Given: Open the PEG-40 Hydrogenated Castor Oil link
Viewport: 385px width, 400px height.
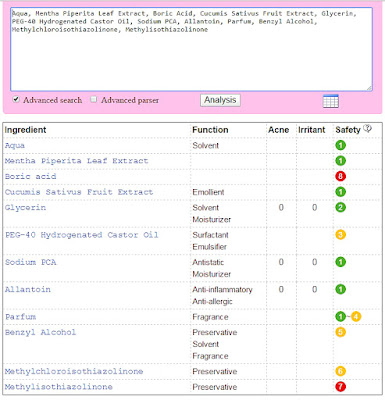Looking at the screenshot, I should coord(82,235).
